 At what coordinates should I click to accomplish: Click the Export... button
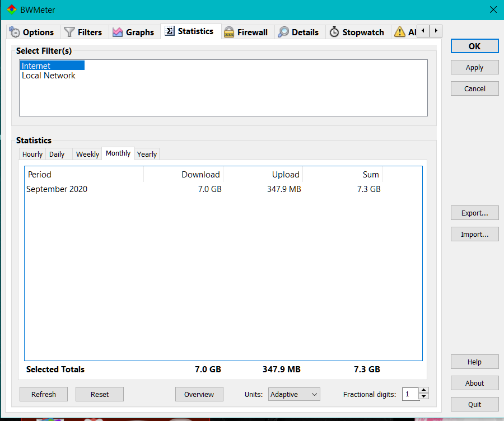(474, 213)
